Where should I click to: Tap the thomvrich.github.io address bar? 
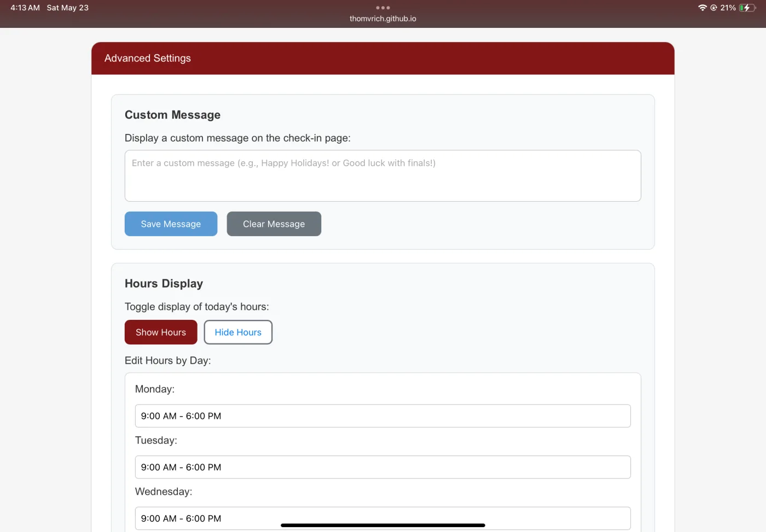click(383, 19)
